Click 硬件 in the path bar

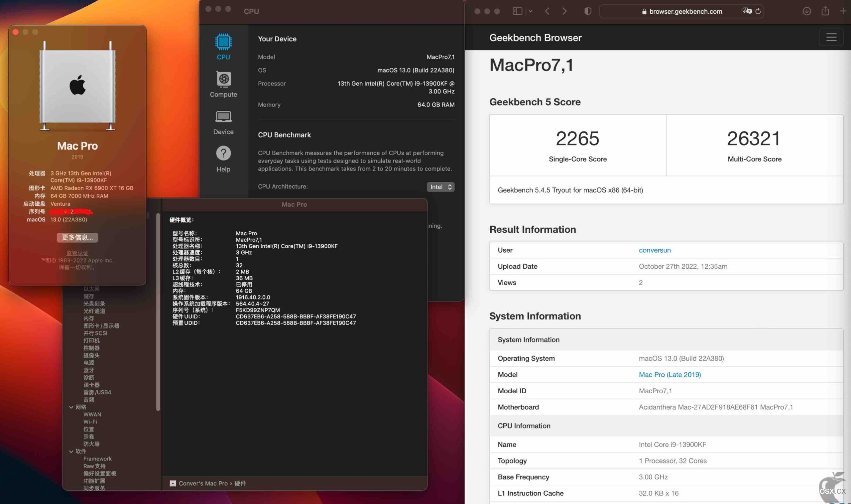point(240,483)
